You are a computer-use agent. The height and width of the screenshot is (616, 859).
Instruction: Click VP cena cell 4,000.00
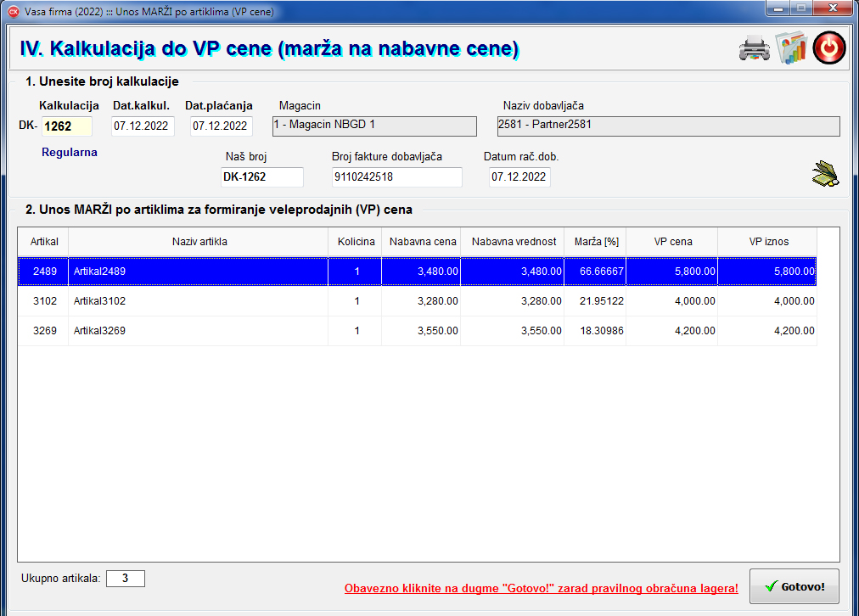(x=673, y=300)
